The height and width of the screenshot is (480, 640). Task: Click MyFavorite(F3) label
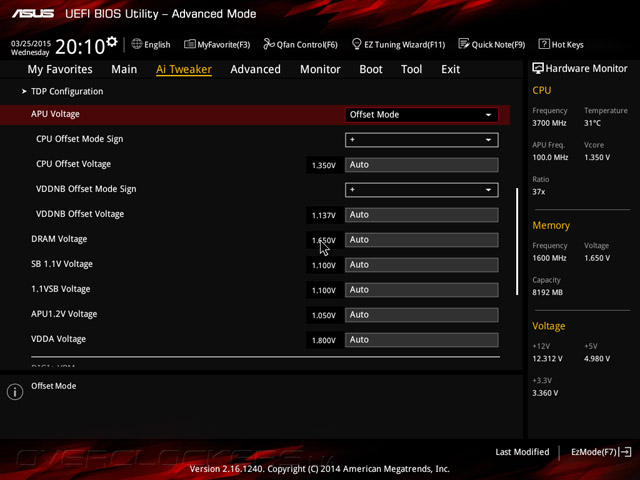224,44
